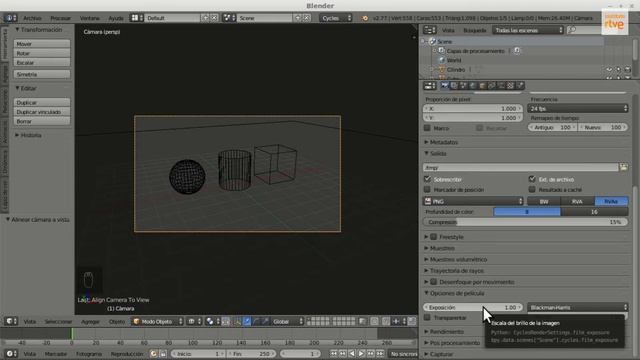Open the 24 fps frame rate dropdown
The width and height of the screenshot is (640, 360).
(x=578, y=109)
